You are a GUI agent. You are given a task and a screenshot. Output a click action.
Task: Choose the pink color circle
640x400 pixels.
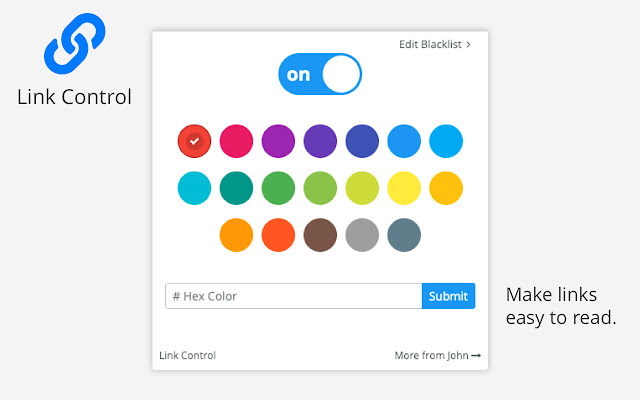coord(236,141)
